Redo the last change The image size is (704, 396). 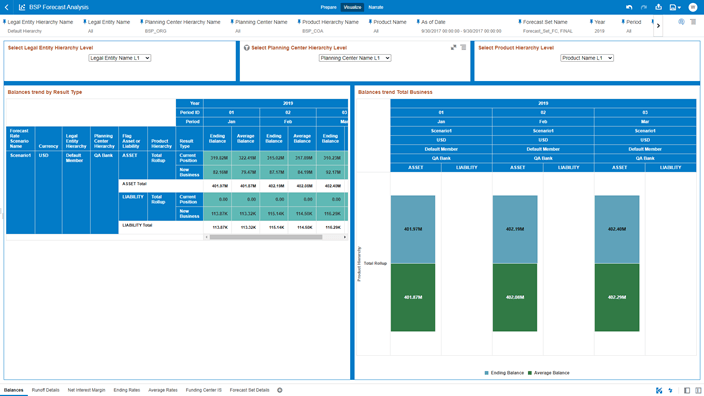point(643,7)
